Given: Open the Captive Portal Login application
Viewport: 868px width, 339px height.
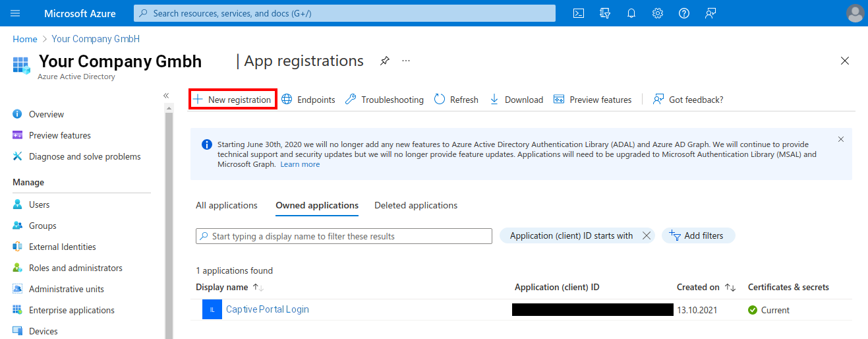Looking at the screenshot, I should click(x=267, y=309).
